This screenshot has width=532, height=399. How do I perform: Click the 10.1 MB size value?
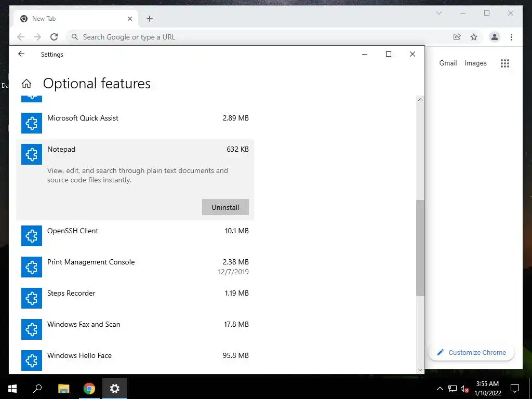click(237, 231)
